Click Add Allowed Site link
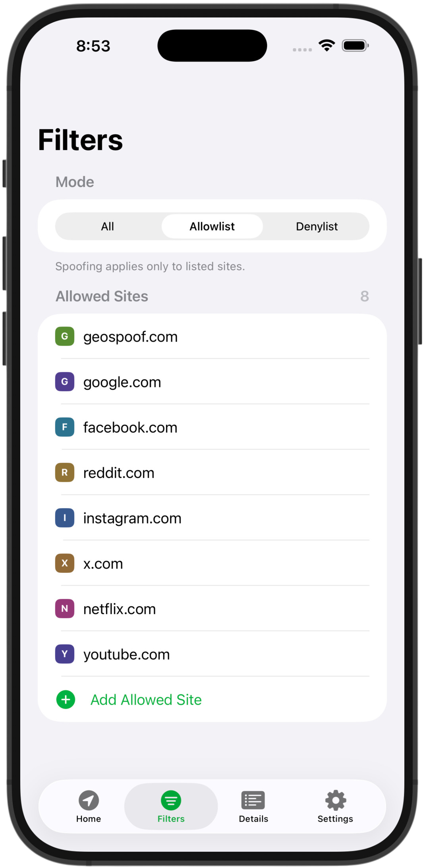 pyautogui.click(x=146, y=700)
